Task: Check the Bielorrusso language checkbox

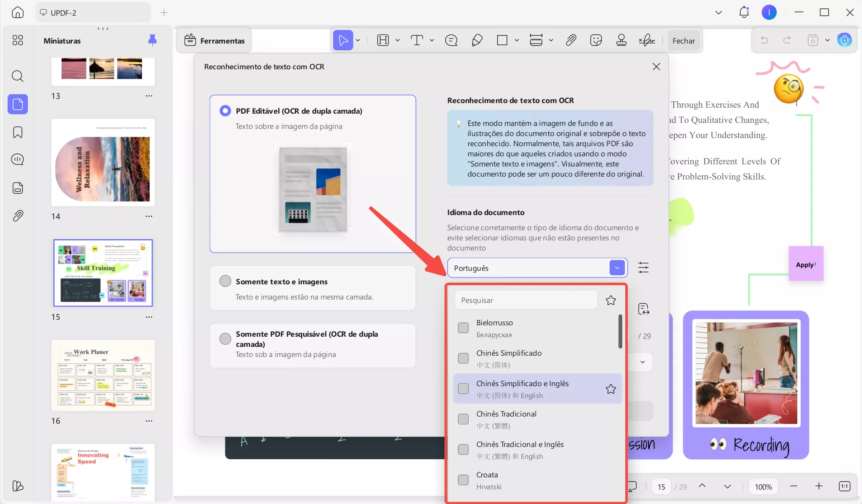Action: click(463, 328)
